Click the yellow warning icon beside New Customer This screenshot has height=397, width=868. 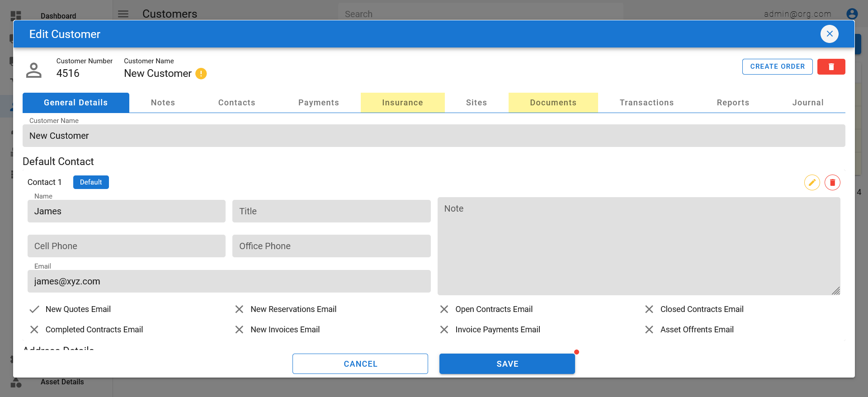coord(201,74)
